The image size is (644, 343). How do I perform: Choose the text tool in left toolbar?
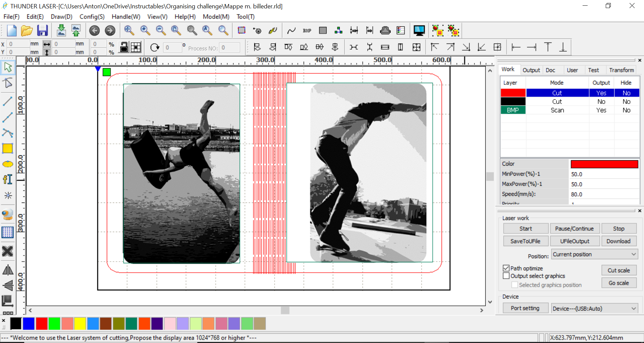pyautogui.click(x=7, y=179)
